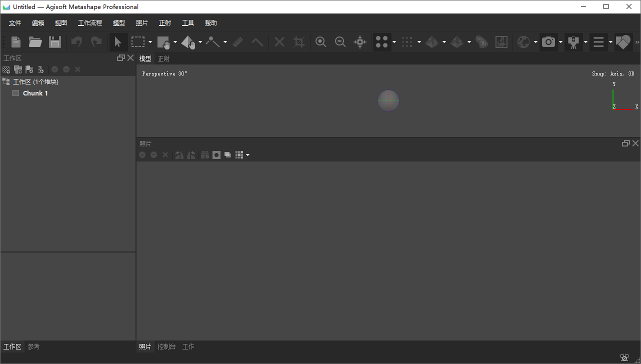Click the zoom out magnifier icon
The width and height of the screenshot is (641, 364).
[340, 42]
